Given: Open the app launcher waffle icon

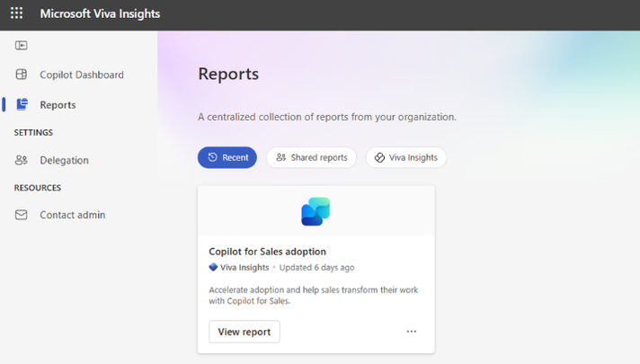Looking at the screenshot, I should [17, 13].
